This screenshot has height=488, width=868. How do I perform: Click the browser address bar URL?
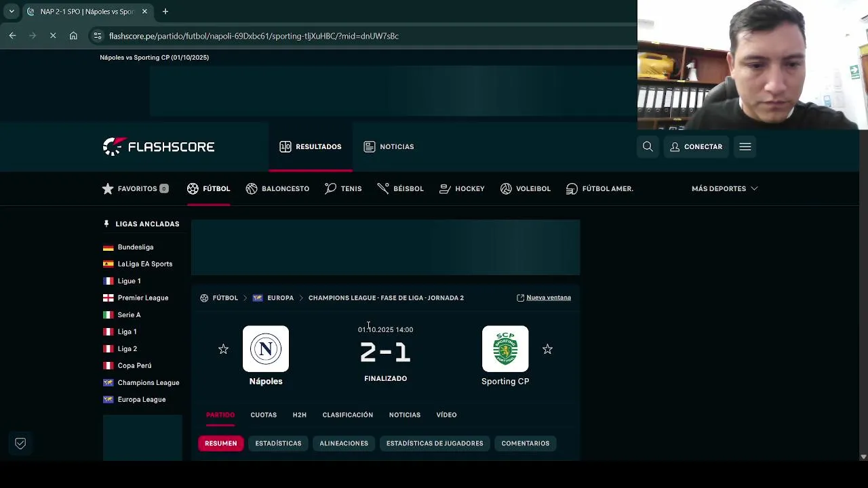tap(254, 36)
